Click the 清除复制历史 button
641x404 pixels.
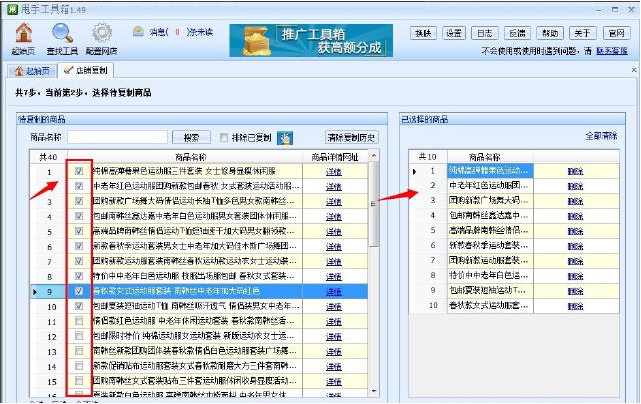(351, 137)
